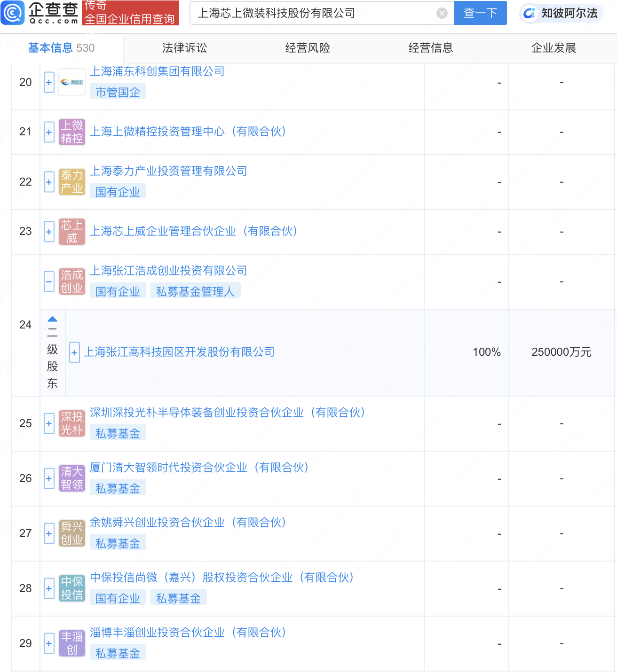
Task: Open 余姚舜兴创业投资合伙企业 link
Action: tap(188, 523)
